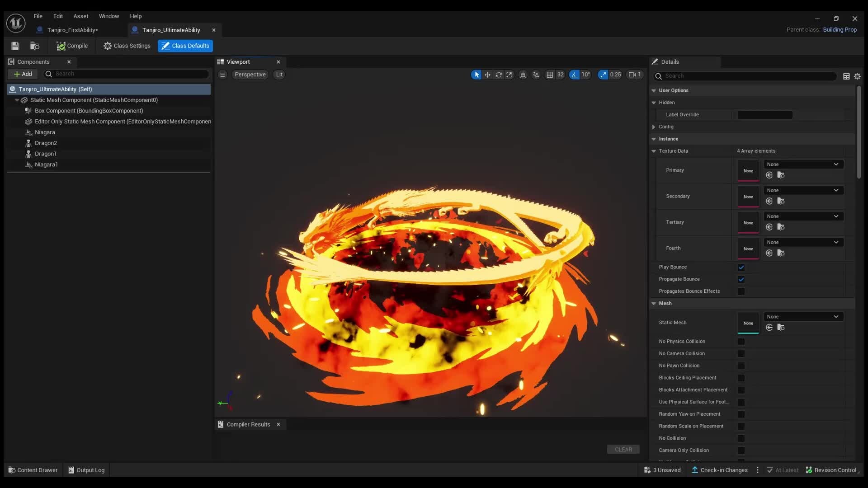This screenshot has height=488, width=868.
Task: Disable the Play Bounce checkbox
Action: click(x=741, y=267)
